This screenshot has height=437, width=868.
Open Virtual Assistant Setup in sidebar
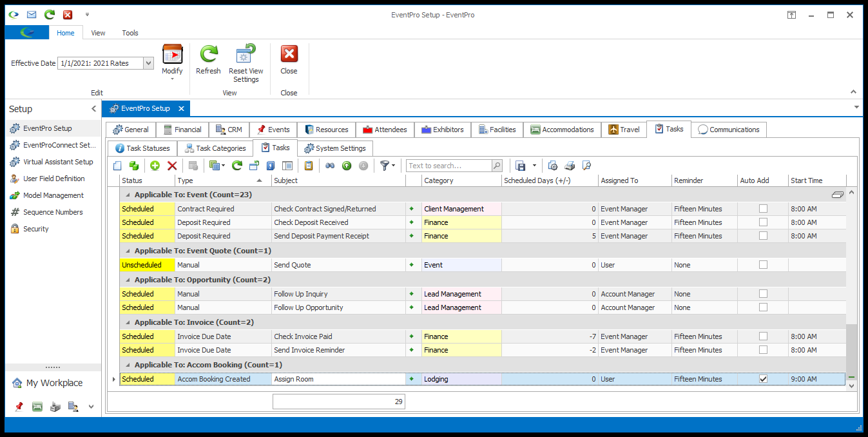(x=52, y=162)
